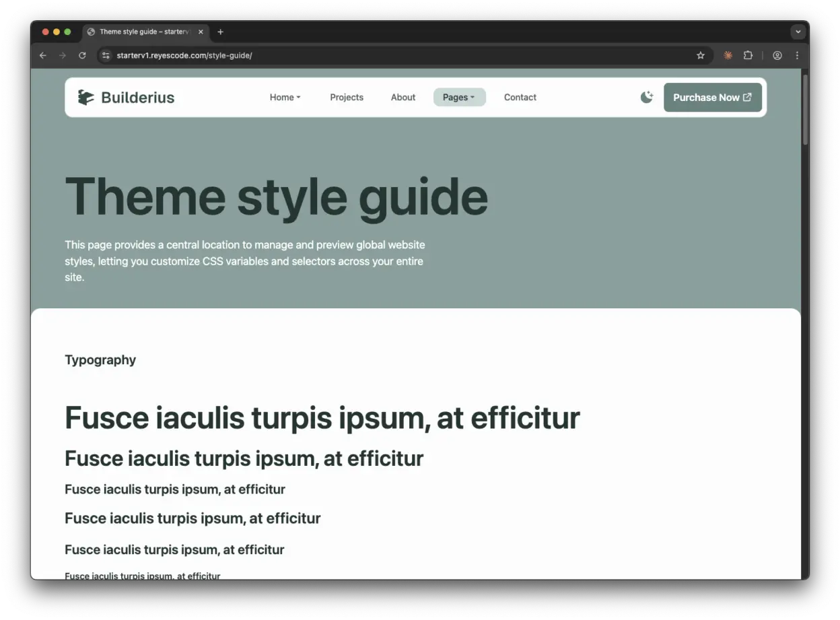Open the browser extensions puzzle icon
This screenshot has height=620, width=840.
(x=748, y=56)
